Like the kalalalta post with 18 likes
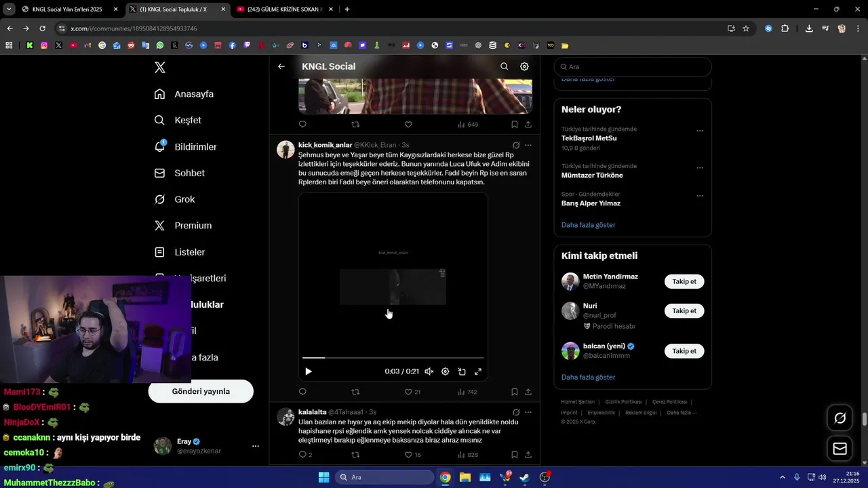This screenshot has width=868, height=488. [x=412, y=455]
